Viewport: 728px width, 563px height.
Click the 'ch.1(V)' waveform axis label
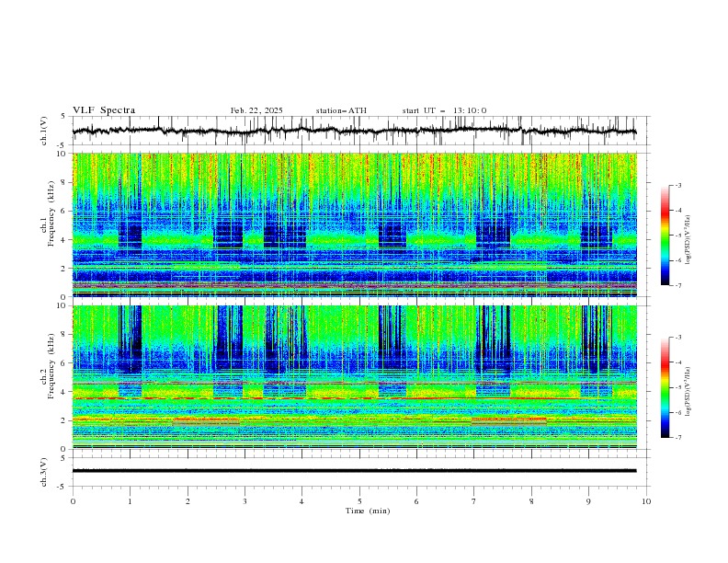pyautogui.click(x=44, y=131)
